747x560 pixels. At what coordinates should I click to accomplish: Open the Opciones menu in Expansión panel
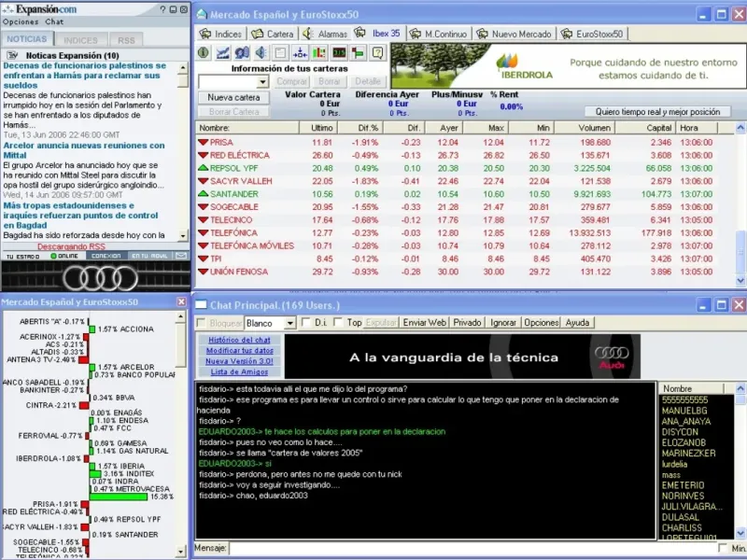[21, 21]
